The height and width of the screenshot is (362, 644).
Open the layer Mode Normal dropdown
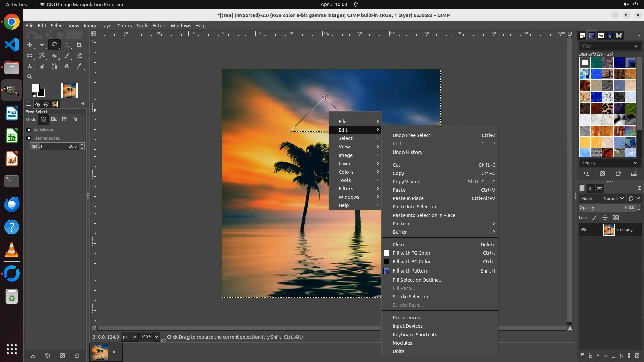613,198
